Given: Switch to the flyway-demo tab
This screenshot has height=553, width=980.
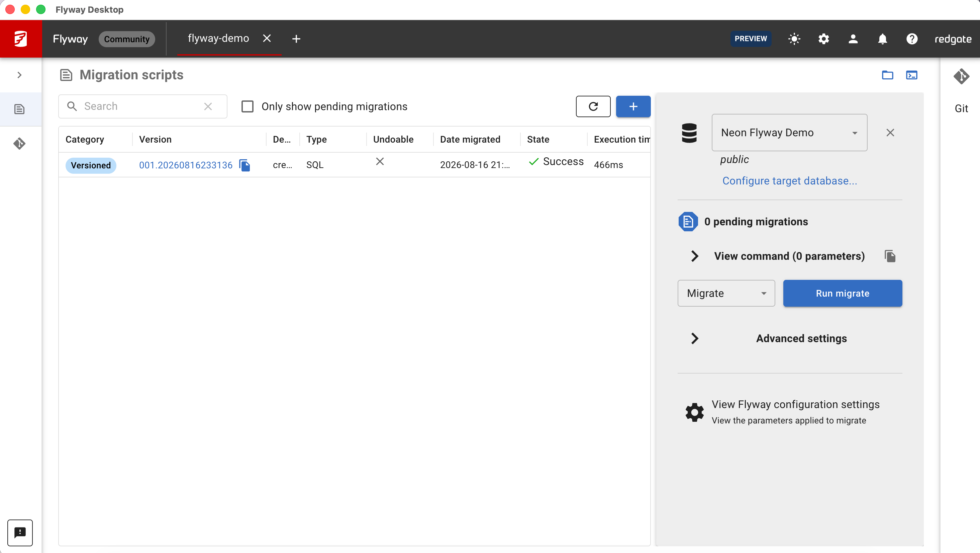Looking at the screenshot, I should coord(218,38).
